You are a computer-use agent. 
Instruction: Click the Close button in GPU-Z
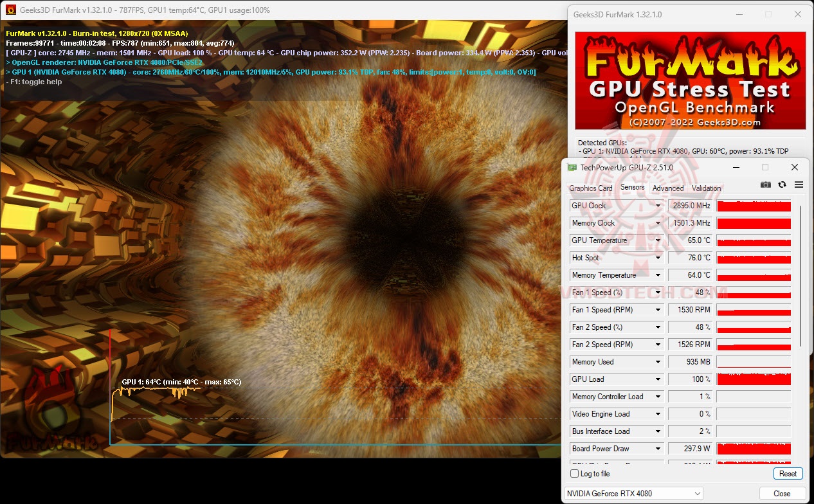point(782,494)
